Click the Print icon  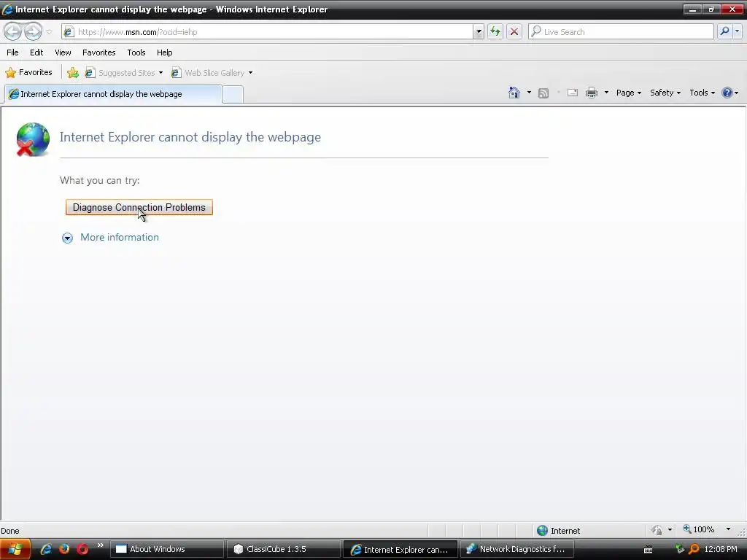(592, 93)
